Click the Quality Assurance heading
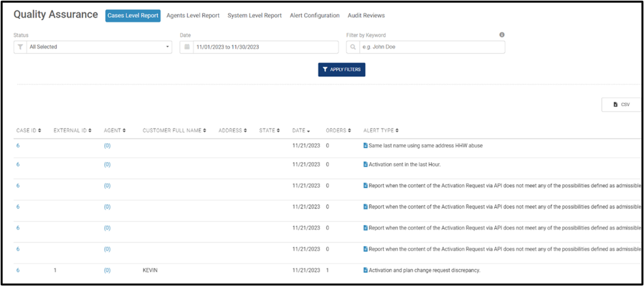Screen dimensions: 644x286 point(56,15)
